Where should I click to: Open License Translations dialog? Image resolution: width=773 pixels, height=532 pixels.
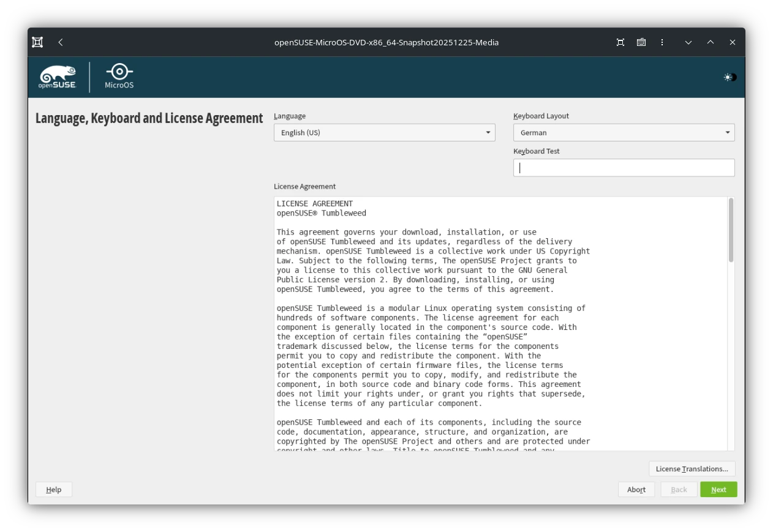[692, 468]
